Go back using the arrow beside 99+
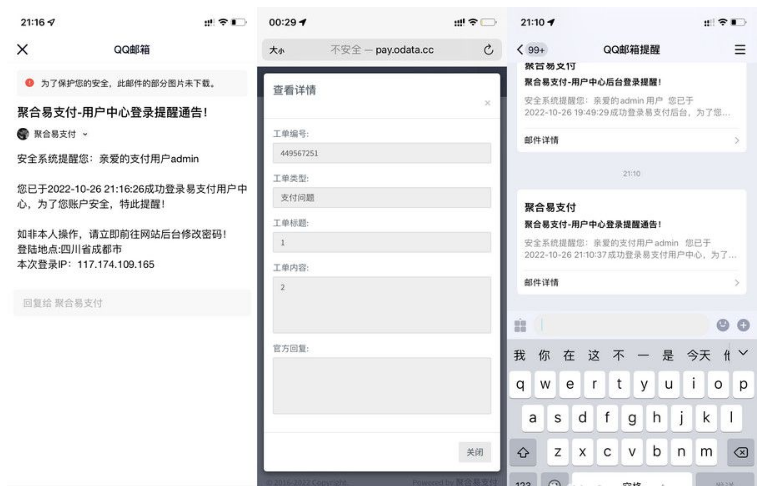 520,49
